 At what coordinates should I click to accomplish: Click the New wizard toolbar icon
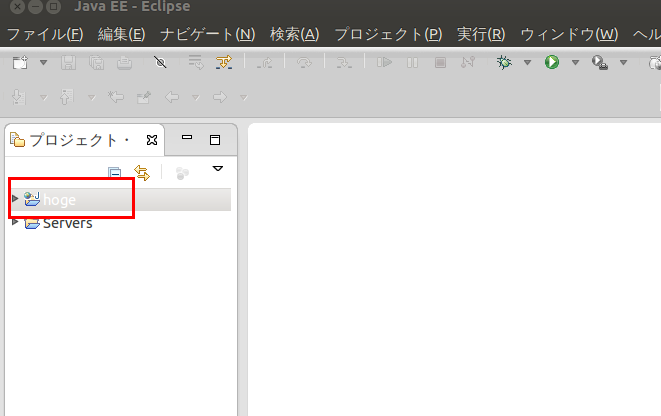pyautogui.click(x=20, y=62)
